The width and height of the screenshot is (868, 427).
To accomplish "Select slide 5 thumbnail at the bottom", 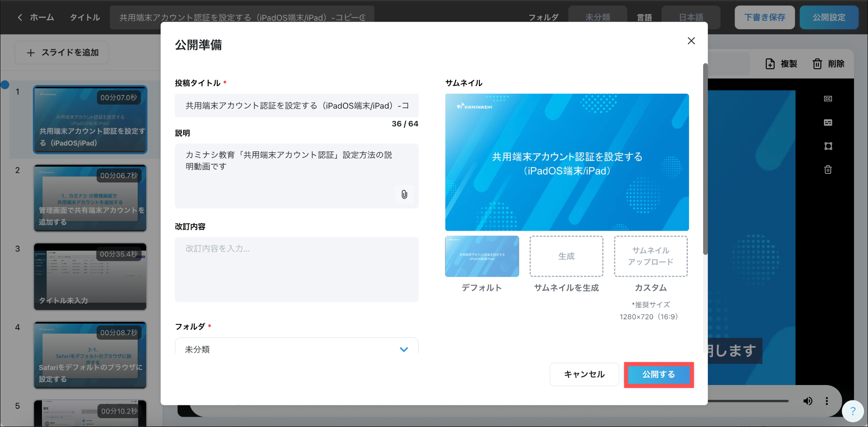I will [90, 413].
